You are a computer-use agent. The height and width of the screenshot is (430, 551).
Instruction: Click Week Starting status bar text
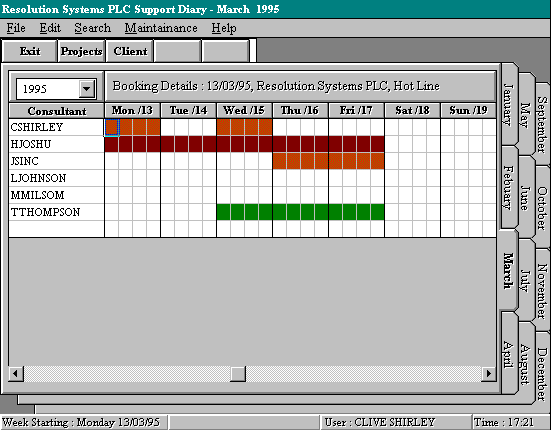pos(81,422)
